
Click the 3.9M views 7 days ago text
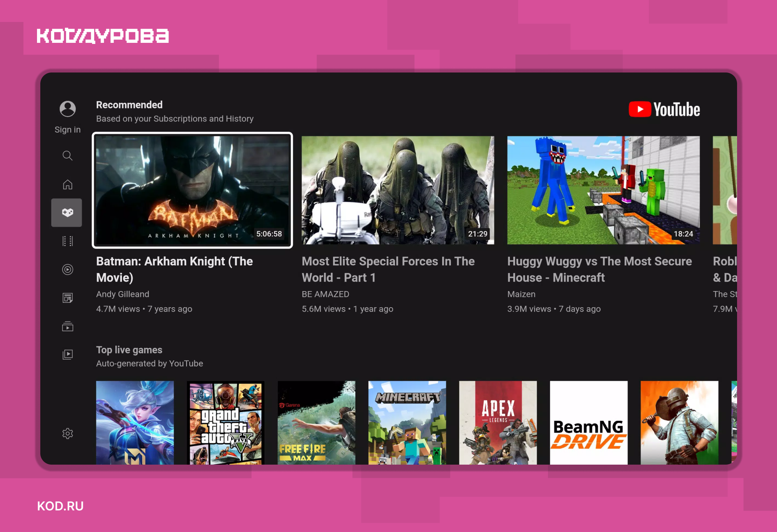pyautogui.click(x=554, y=309)
